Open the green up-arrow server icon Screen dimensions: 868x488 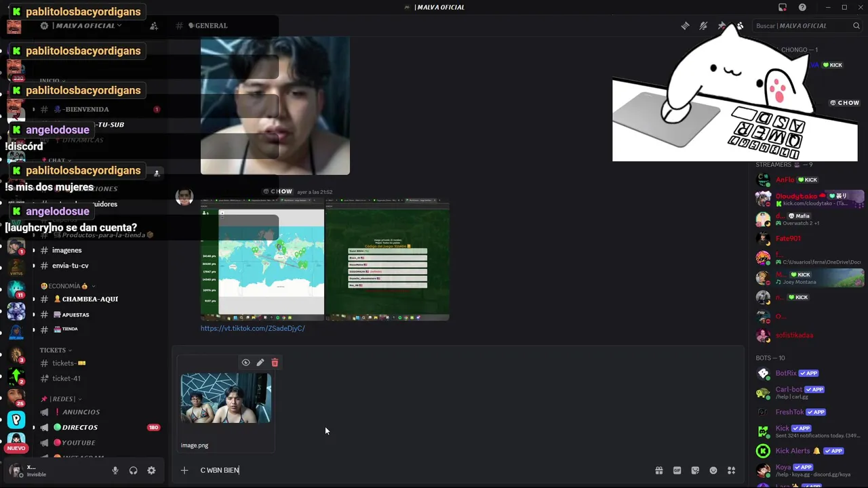[16, 375]
